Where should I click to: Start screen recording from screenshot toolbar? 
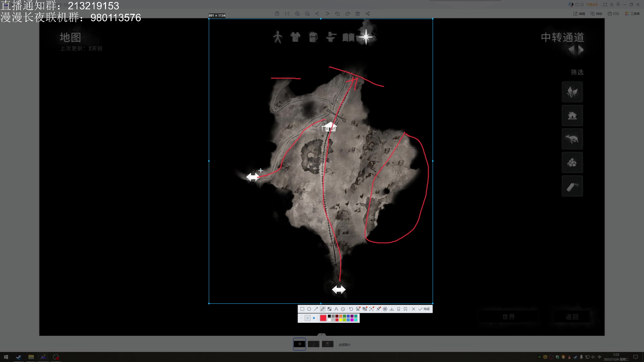(x=385, y=309)
